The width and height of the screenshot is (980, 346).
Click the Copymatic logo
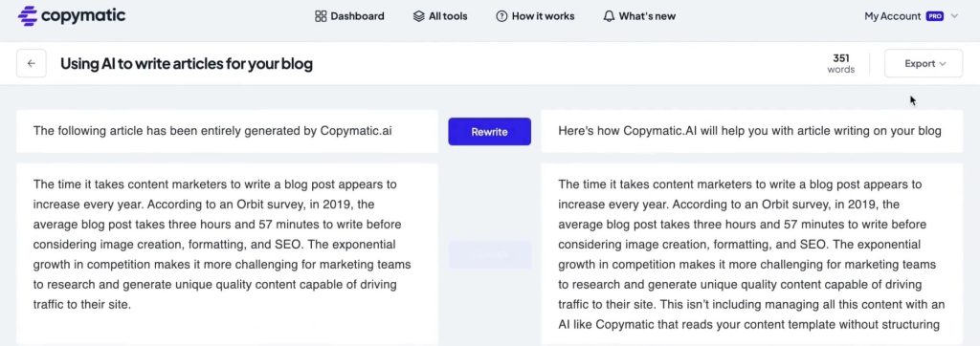coord(72,16)
